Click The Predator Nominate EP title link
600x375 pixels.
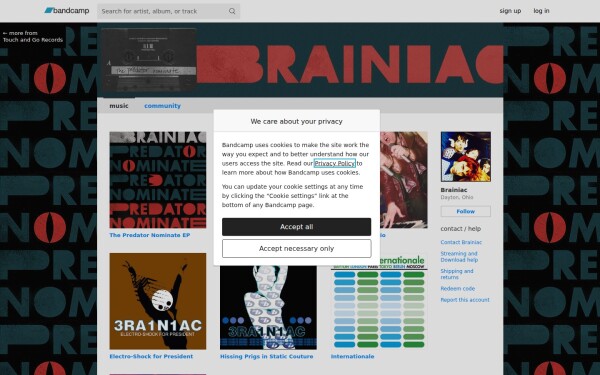tap(150, 235)
